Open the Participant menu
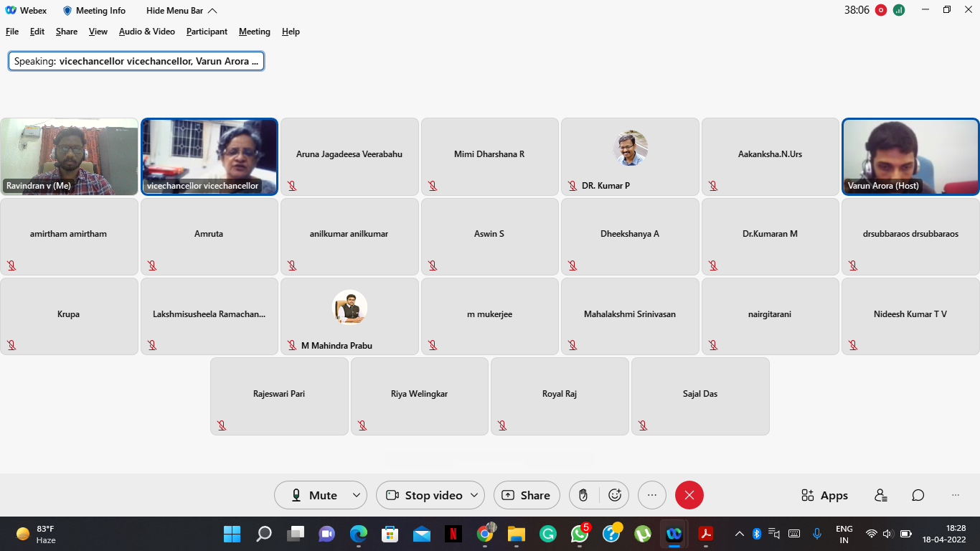The width and height of the screenshot is (980, 551). 207,32
